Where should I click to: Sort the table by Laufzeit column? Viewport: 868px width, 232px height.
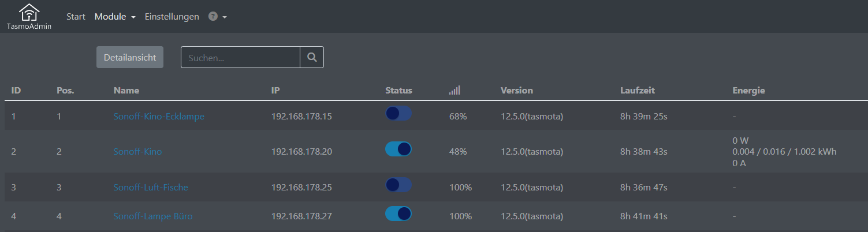(638, 90)
